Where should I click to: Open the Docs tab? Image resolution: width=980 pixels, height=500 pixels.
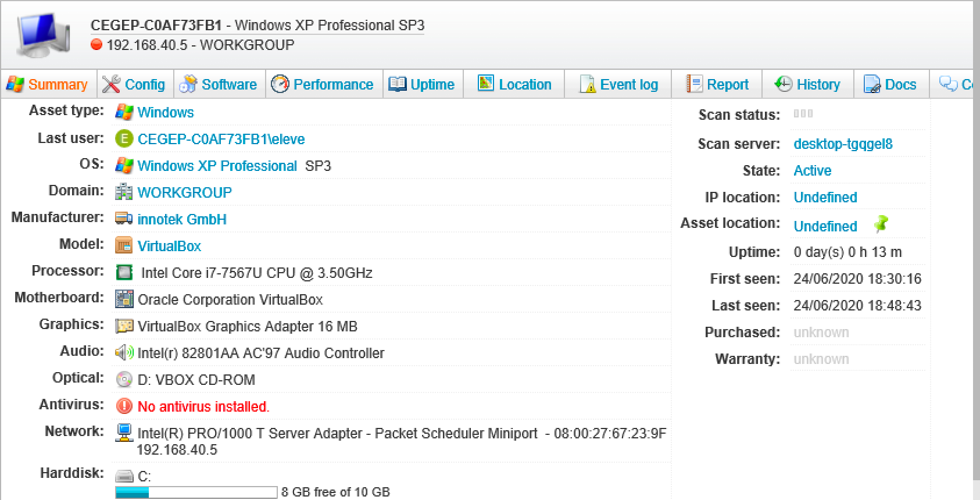890,84
